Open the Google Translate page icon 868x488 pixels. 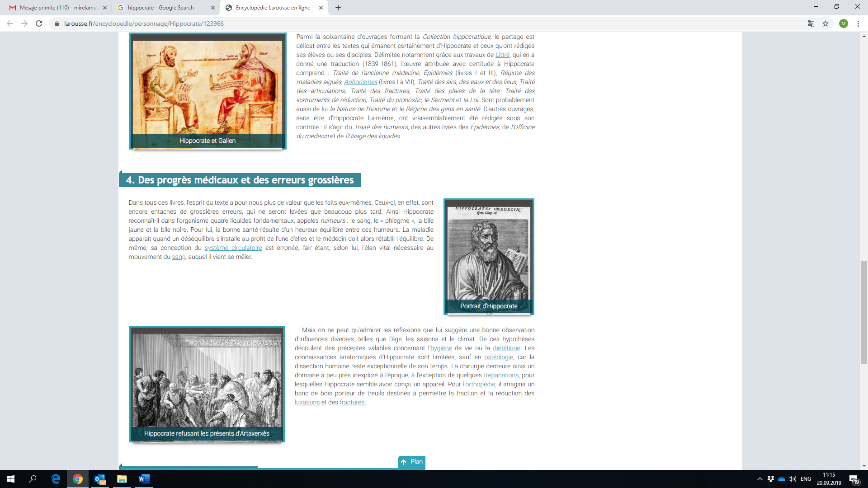[811, 23]
